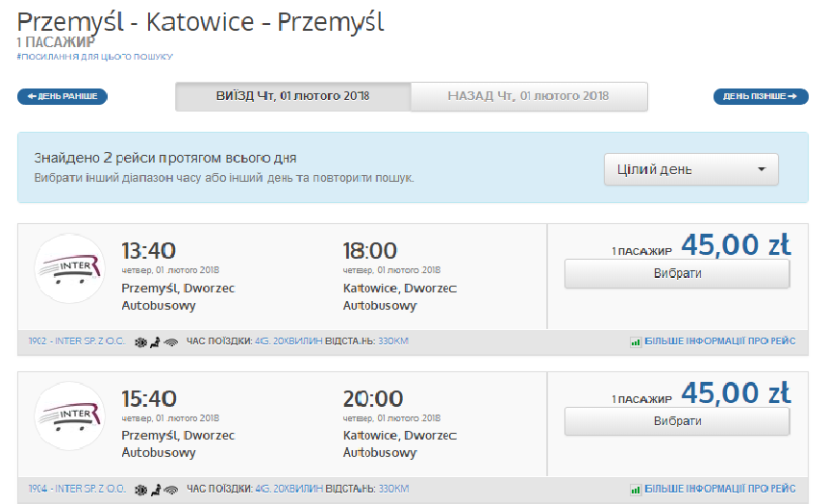This screenshot has height=504, width=827.
Task: Go to the previous day with 'День раніше'
Action: pyautogui.click(x=63, y=96)
